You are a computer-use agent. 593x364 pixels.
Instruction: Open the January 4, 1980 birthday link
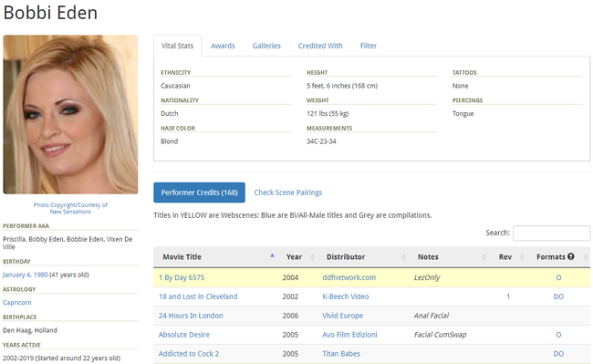coord(26,275)
